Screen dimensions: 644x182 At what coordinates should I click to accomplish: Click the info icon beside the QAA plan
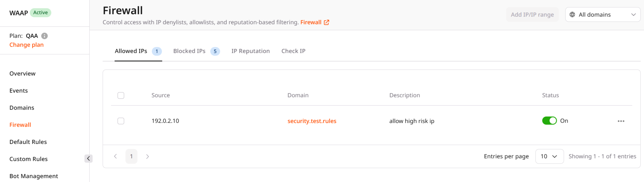45,36
